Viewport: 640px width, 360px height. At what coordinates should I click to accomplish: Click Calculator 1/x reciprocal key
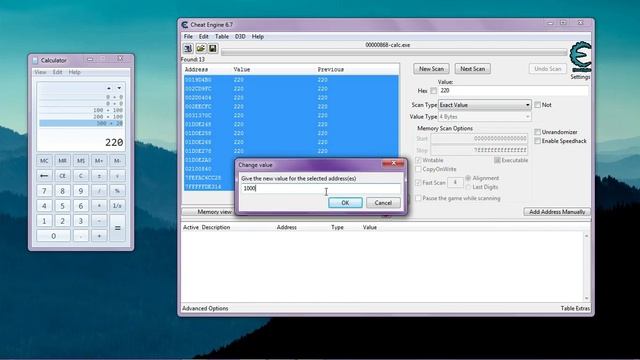pyautogui.click(x=117, y=206)
